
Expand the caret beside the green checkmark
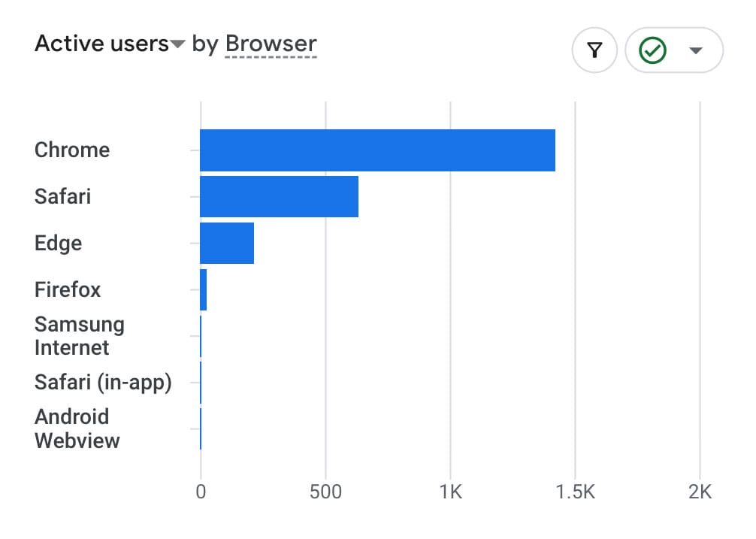(696, 51)
